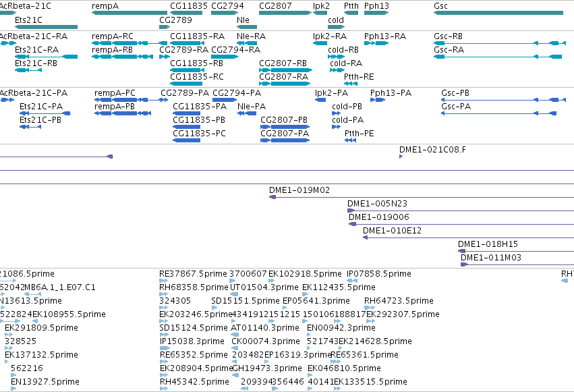Screen dimensions: 574x392
Task: Select the SD15151.5prime label
Action: [x=246, y=301]
